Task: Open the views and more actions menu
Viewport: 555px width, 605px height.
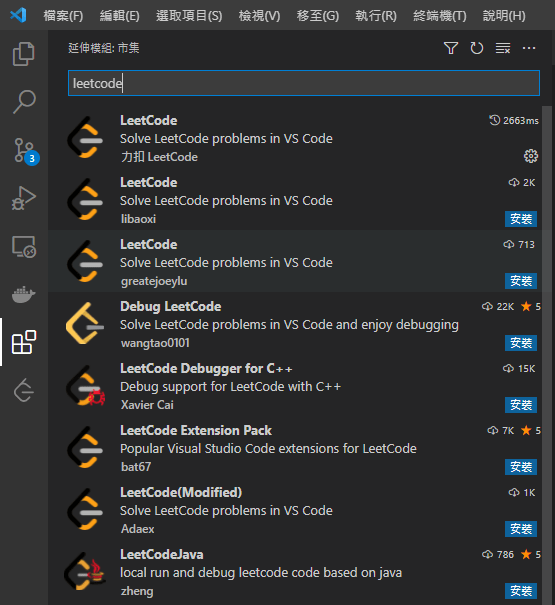Action: tap(529, 48)
